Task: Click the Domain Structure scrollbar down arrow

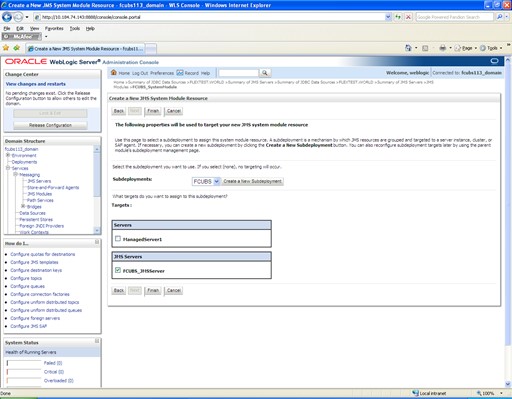Action: point(97,230)
